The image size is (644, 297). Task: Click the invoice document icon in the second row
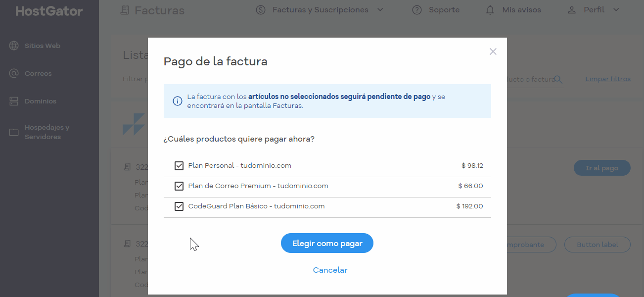click(128, 244)
